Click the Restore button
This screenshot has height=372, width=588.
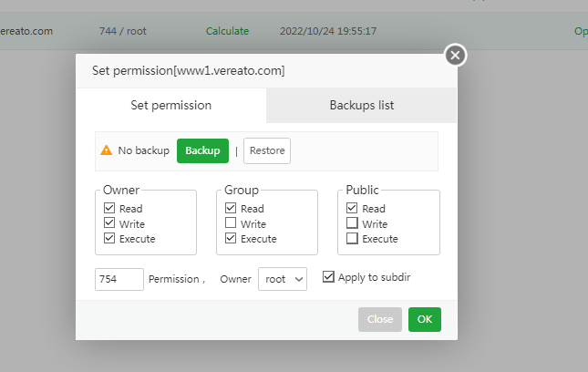267,150
